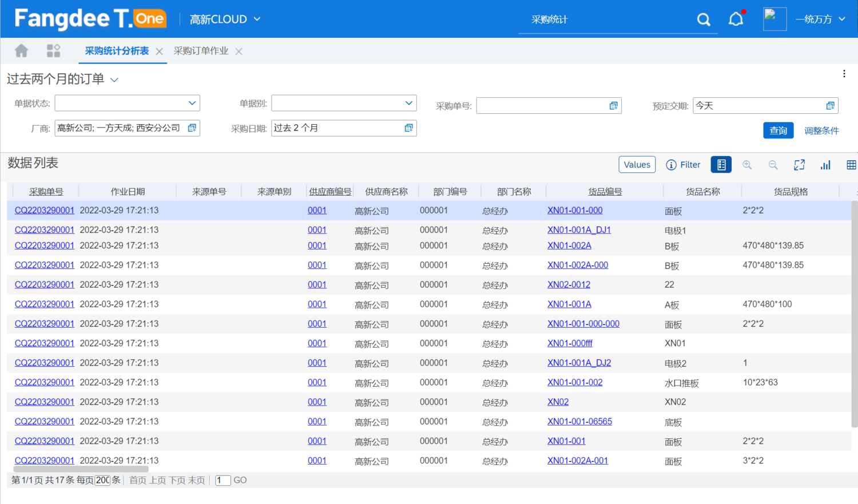Click the home icon in the toolbar
The image size is (858, 504).
pyautogui.click(x=21, y=50)
